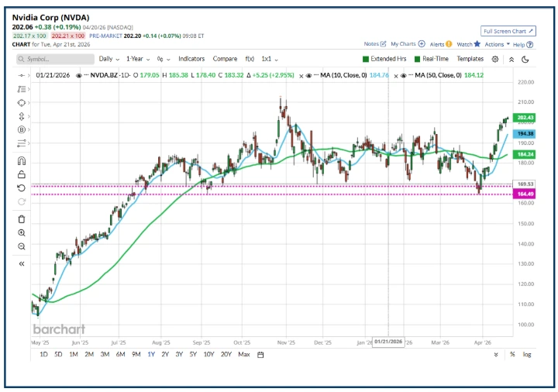This screenshot has width=558, height=392.
Task: Open the Indicators menu
Action: point(191,59)
